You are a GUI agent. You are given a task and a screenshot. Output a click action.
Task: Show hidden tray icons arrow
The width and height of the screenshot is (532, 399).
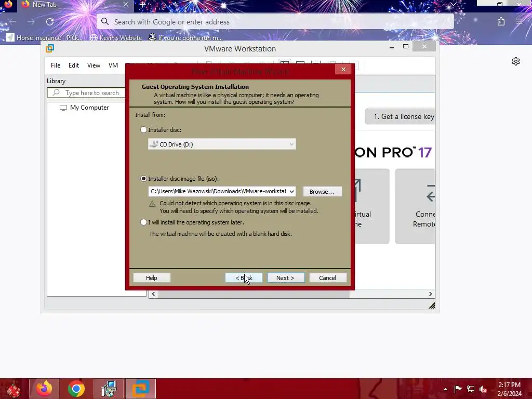tap(445, 389)
